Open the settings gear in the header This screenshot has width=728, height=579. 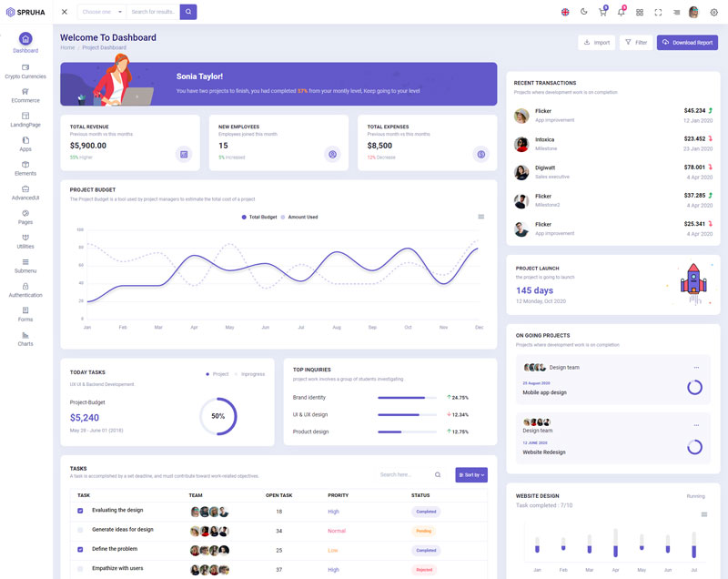point(713,12)
